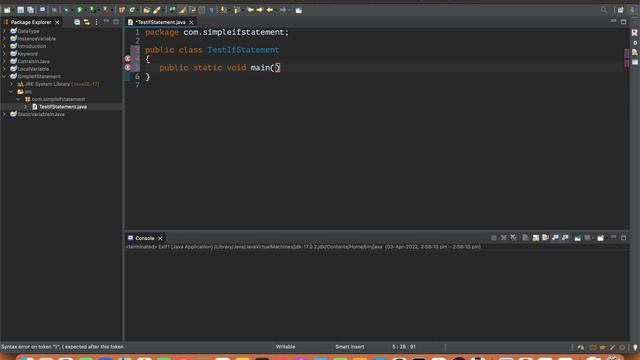Image resolution: width=640 pixels, height=360 pixels.
Task: Close the TestIfStatement.java editor tab
Action: (x=191, y=22)
